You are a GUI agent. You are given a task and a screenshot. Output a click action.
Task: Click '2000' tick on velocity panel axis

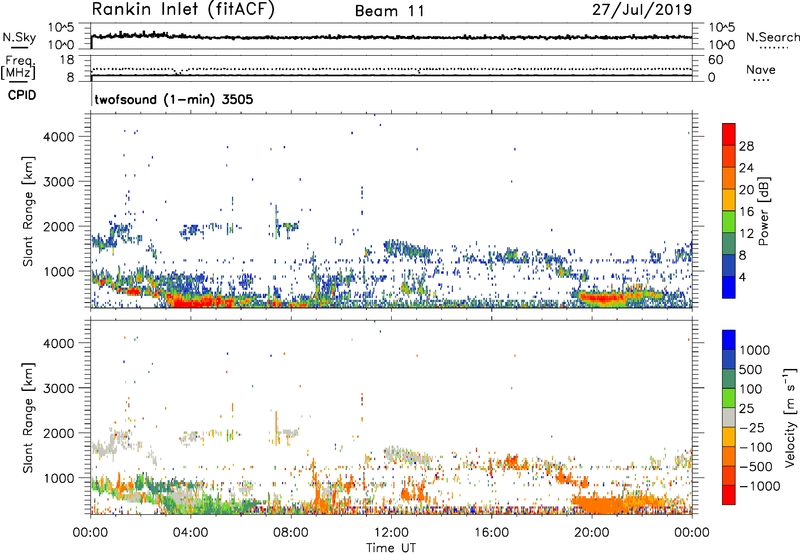58,433
